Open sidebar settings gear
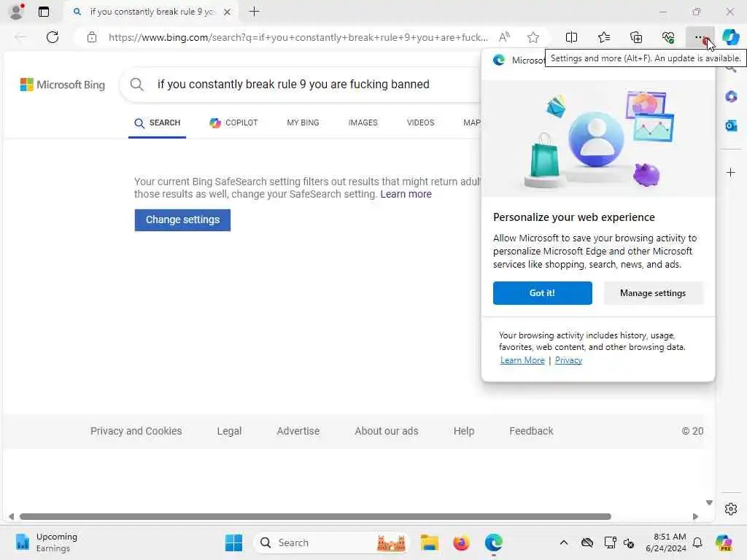Screen dimensions: 747x560 point(731,509)
